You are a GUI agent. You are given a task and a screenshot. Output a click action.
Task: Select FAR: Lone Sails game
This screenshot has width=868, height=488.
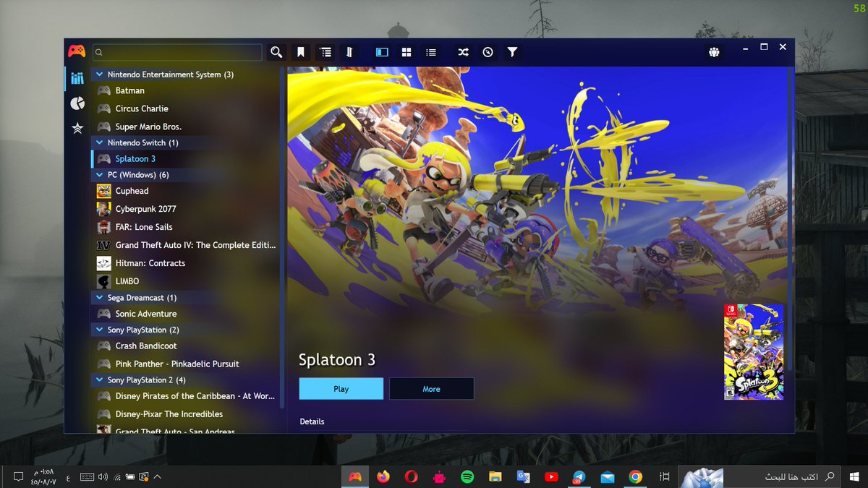pyautogui.click(x=186, y=227)
